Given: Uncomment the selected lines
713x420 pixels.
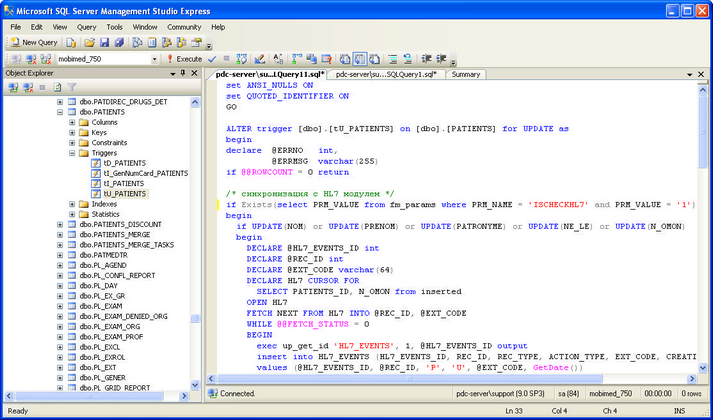Looking at the screenshot, I should [x=408, y=59].
